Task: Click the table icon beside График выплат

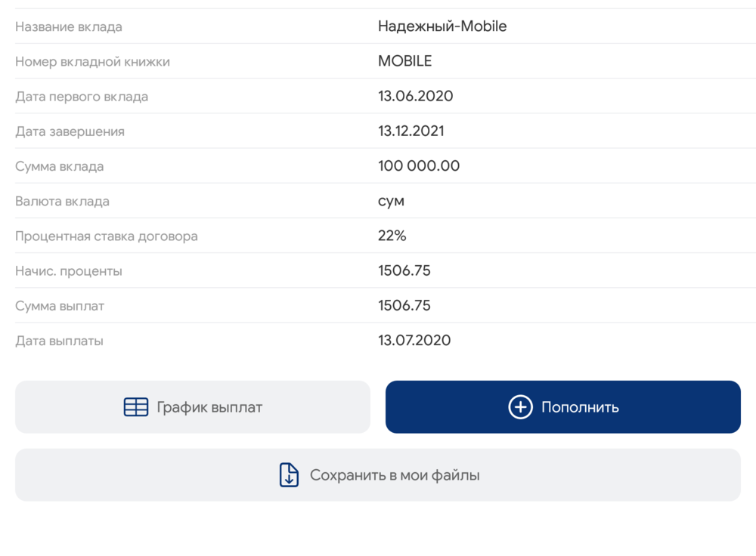Action: (136, 407)
